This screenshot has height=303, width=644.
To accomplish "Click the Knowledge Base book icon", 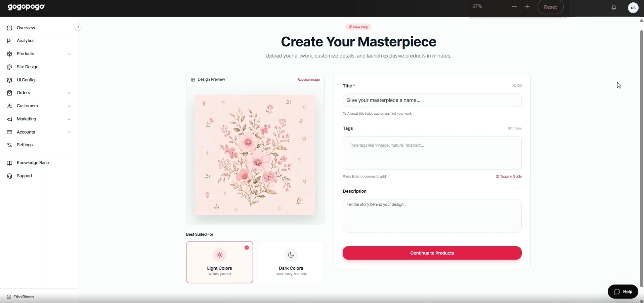I will point(9,163).
